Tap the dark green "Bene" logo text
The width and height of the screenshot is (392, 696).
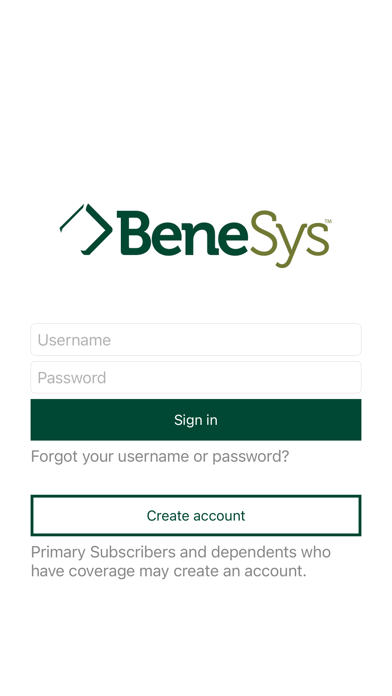pos(182,233)
